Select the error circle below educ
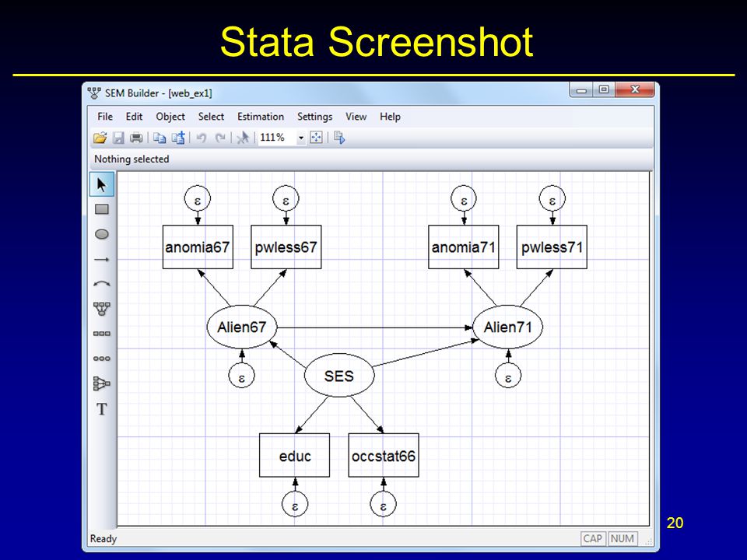The width and height of the screenshot is (747, 560). click(x=295, y=504)
